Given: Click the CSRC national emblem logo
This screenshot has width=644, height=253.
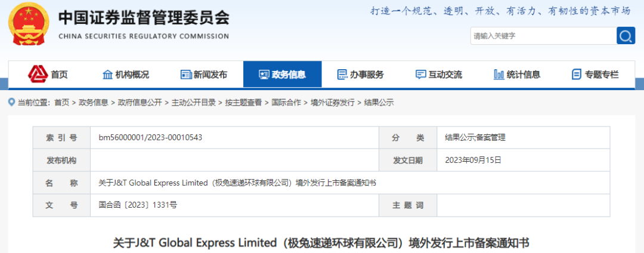Looking at the screenshot, I should click(x=29, y=24).
